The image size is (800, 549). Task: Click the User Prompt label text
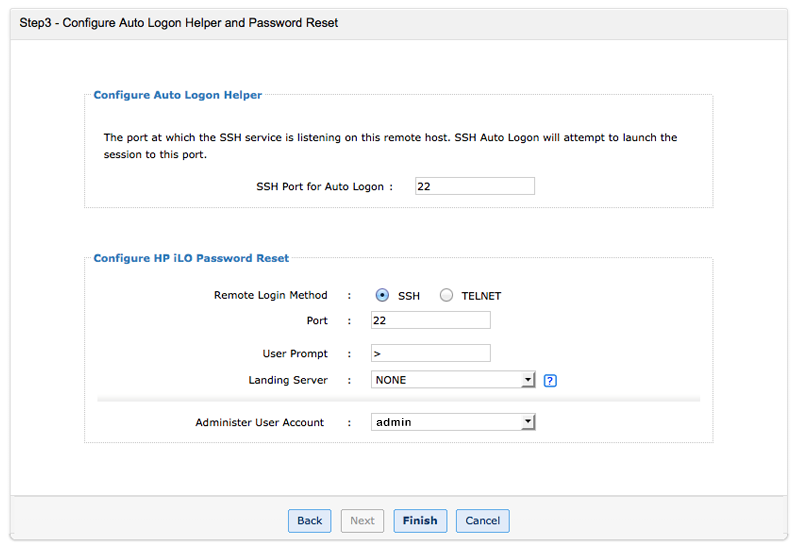(294, 354)
